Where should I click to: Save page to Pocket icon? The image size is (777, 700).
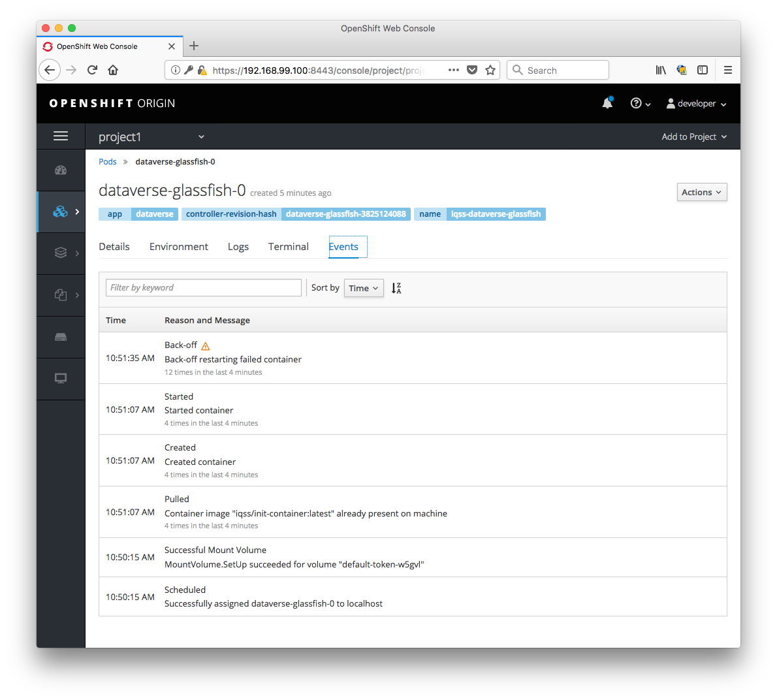coord(472,70)
